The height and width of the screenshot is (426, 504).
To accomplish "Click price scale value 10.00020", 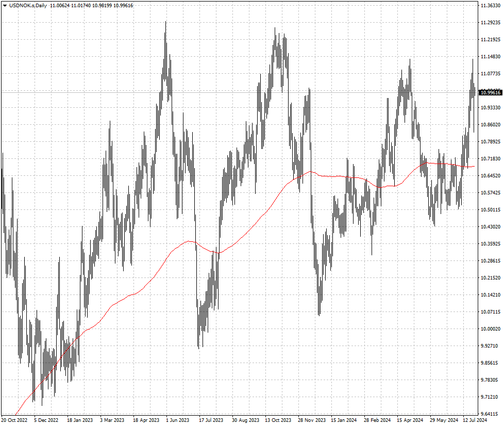I will coord(491,329).
